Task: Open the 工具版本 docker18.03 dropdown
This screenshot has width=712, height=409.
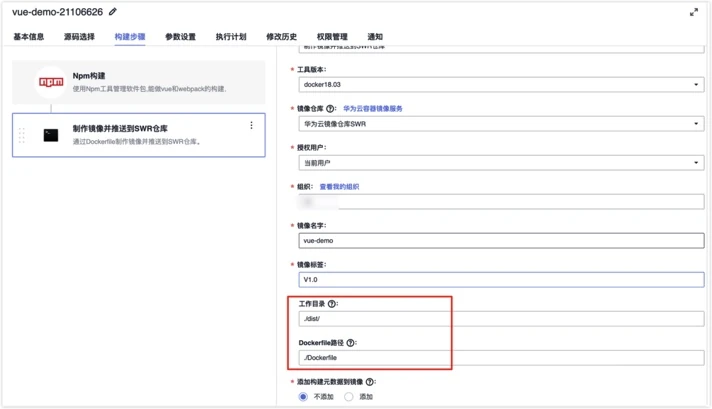Action: 501,84
